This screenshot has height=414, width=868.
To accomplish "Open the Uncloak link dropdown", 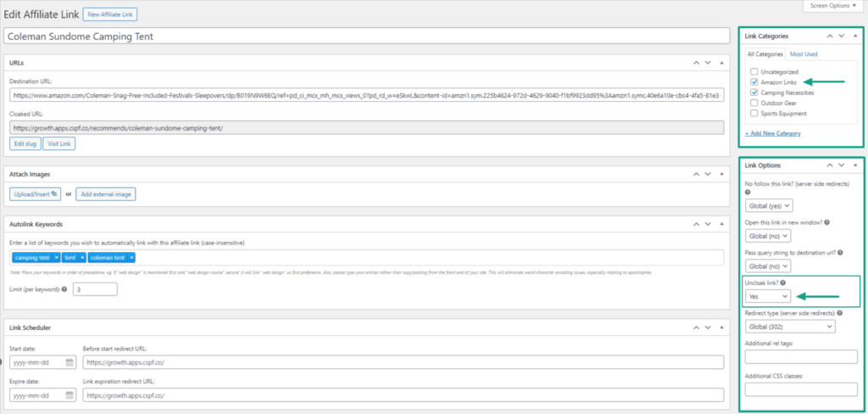I will (x=768, y=296).
